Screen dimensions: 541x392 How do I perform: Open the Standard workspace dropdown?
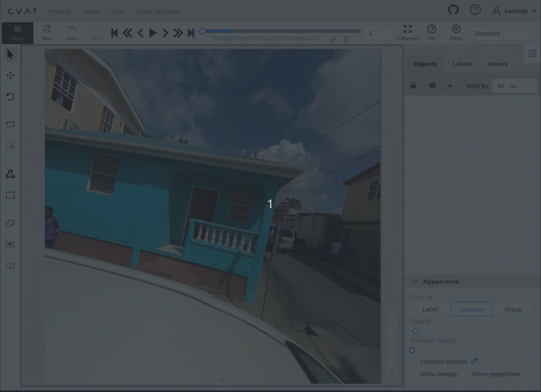tap(502, 33)
